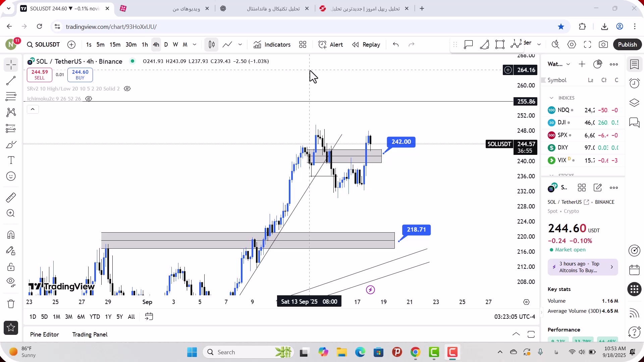The width and height of the screenshot is (644, 362).
Task: Open candlestick chart type selector
Action: [x=211, y=45]
